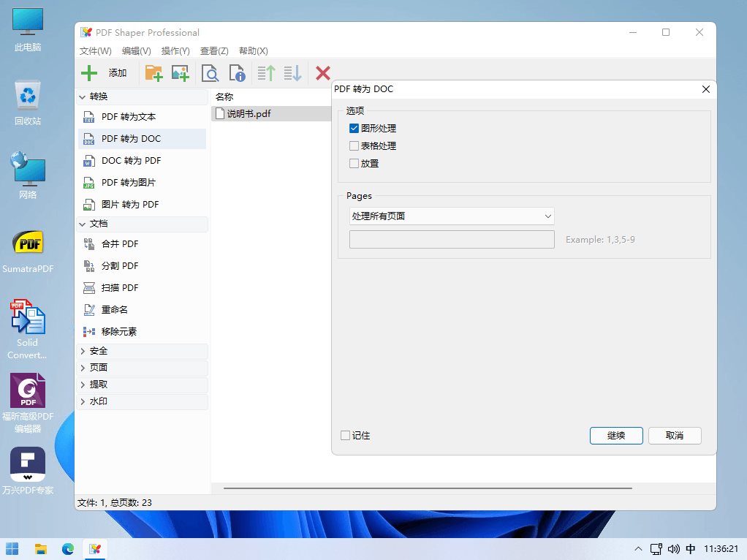Select 移除元素 tool

142,332
